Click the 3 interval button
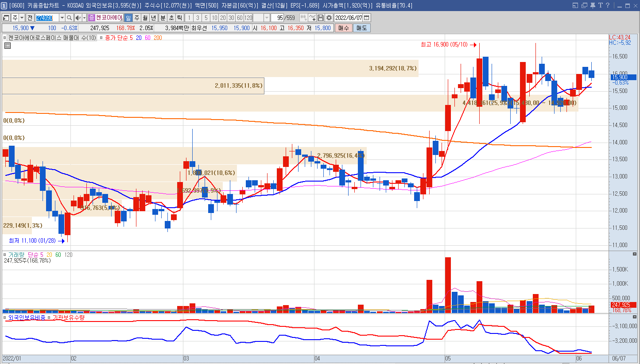 (x=198, y=18)
